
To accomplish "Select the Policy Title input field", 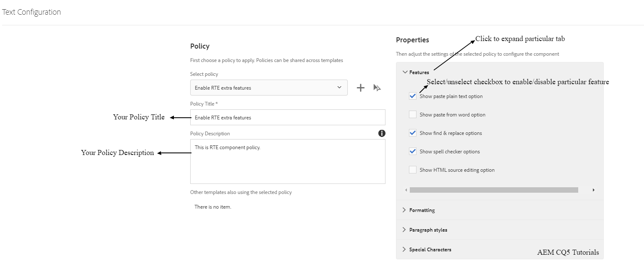I will (x=287, y=117).
